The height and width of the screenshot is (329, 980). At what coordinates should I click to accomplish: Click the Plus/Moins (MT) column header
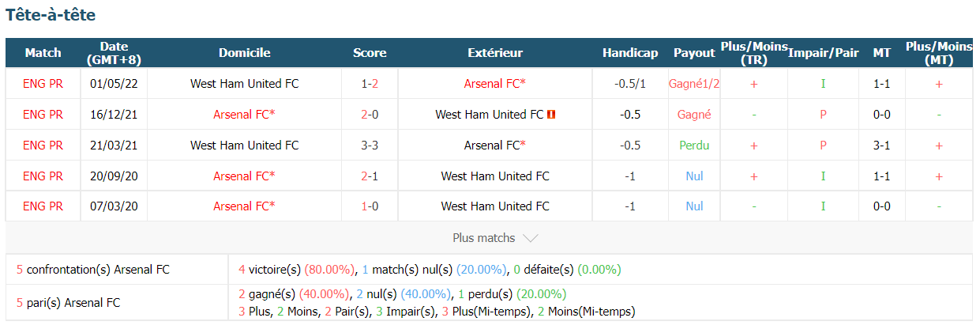pos(938,53)
